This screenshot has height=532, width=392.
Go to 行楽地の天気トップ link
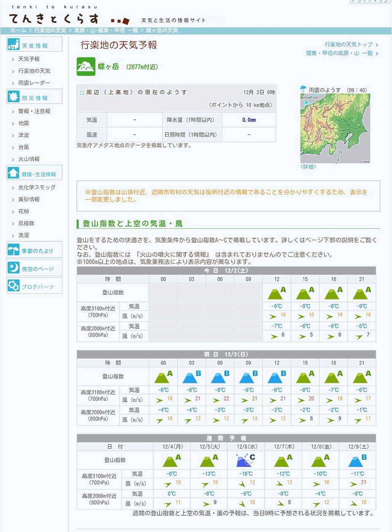349,44
